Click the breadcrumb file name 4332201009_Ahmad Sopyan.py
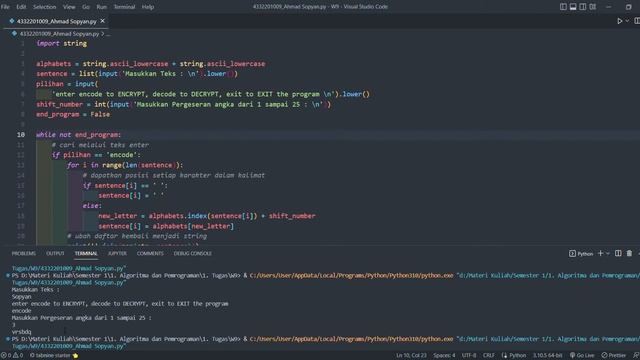640x360 pixels. (60, 34)
